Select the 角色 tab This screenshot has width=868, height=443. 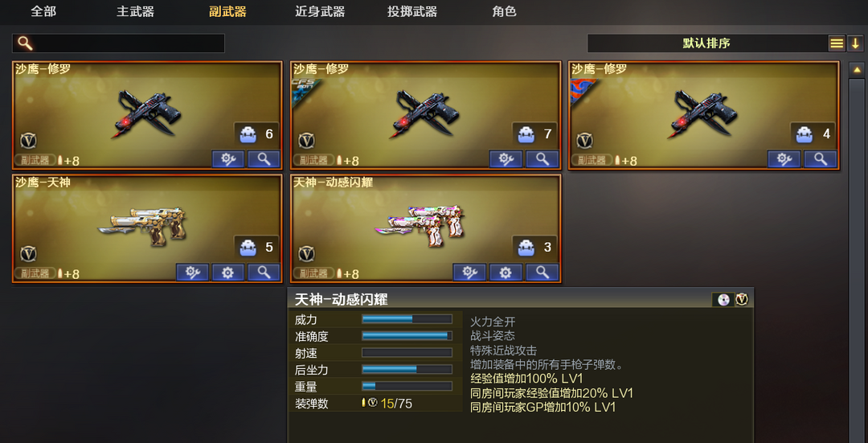tap(504, 11)
